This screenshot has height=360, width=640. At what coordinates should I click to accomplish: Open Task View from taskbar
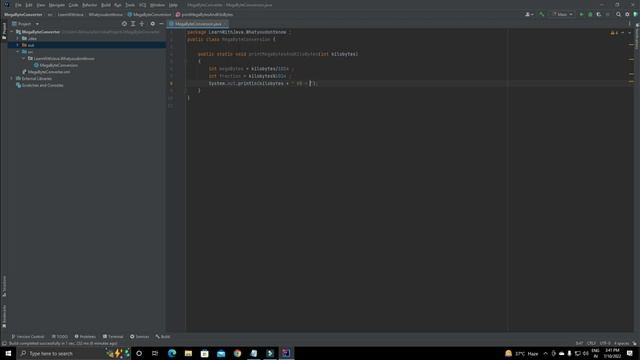tap(155, 353)
